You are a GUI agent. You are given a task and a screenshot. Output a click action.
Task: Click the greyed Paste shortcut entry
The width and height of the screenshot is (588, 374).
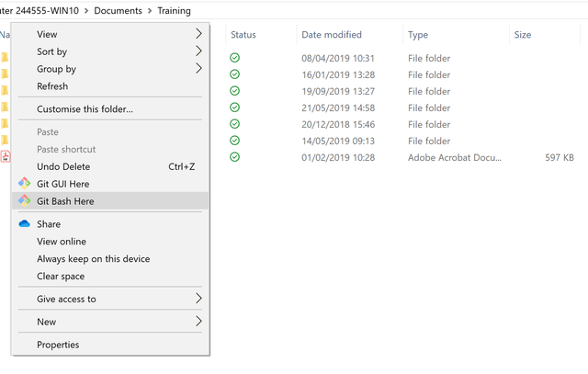(x=110, y=149)
